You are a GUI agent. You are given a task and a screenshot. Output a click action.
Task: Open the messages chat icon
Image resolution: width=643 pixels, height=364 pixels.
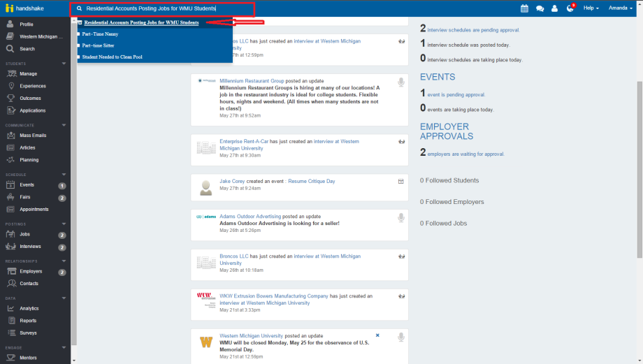click(540, 8)
